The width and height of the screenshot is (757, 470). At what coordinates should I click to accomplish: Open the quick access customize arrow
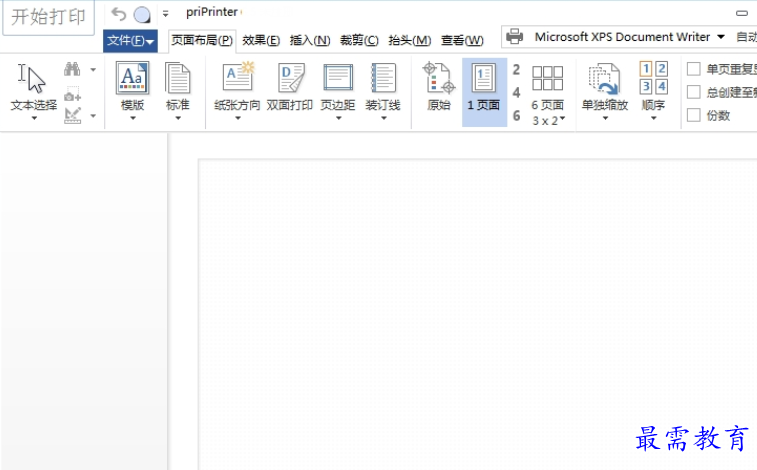166,14
